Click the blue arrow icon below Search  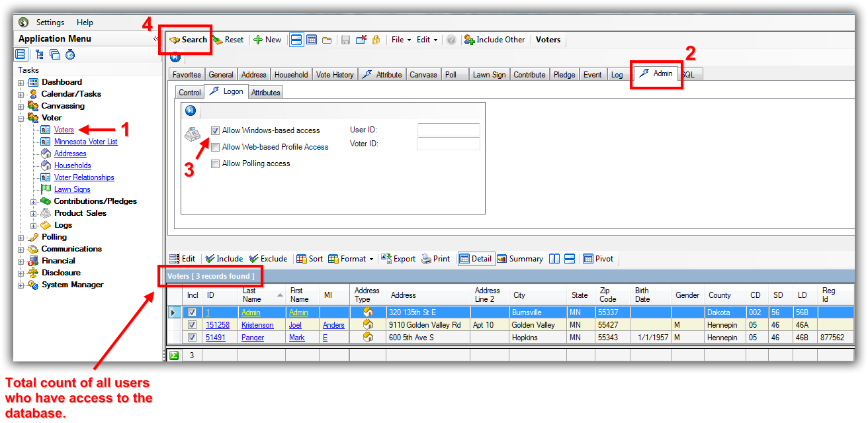(x=175, y=57)
